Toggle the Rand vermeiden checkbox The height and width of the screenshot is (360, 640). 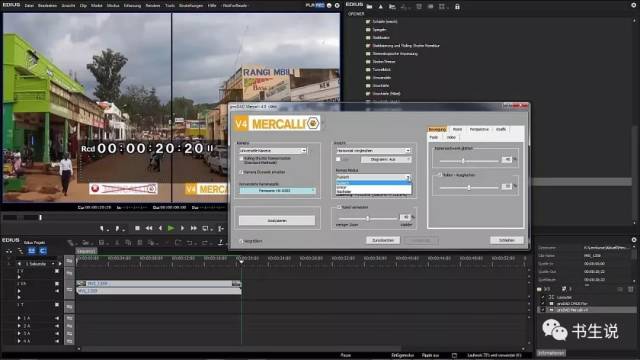click(x=339, y=207)
